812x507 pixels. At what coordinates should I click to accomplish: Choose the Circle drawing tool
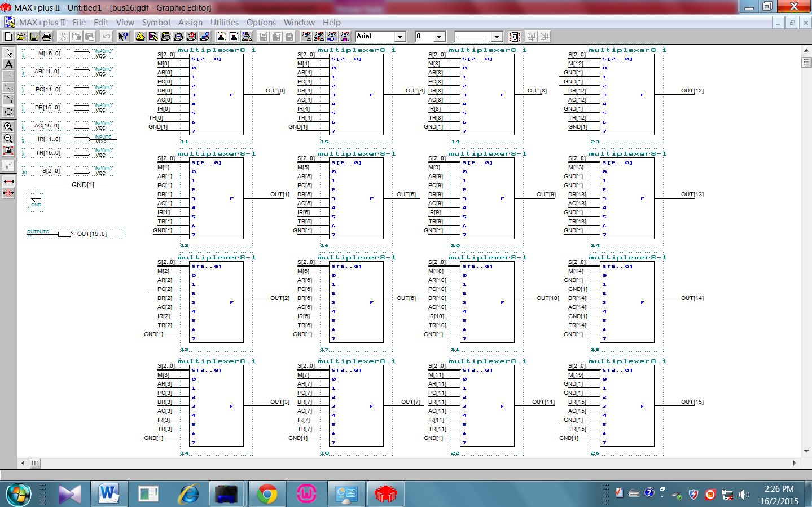(x=8, y=112)
